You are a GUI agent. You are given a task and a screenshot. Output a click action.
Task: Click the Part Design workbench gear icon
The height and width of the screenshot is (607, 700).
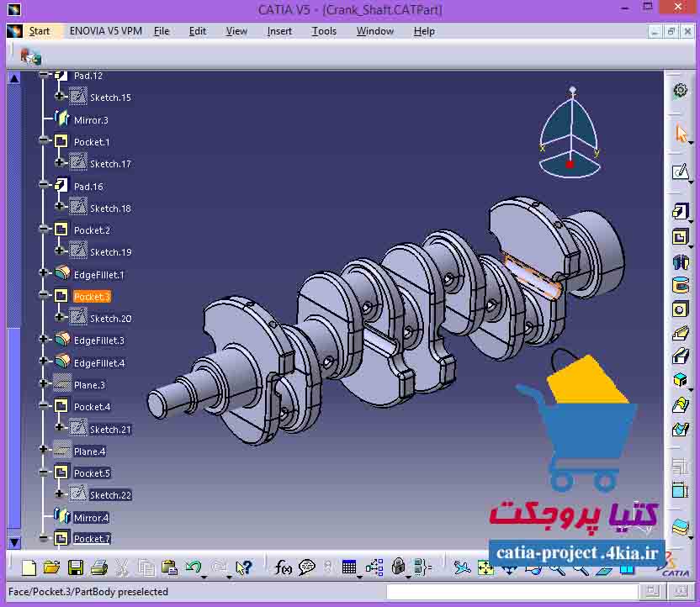click(681, 91)
